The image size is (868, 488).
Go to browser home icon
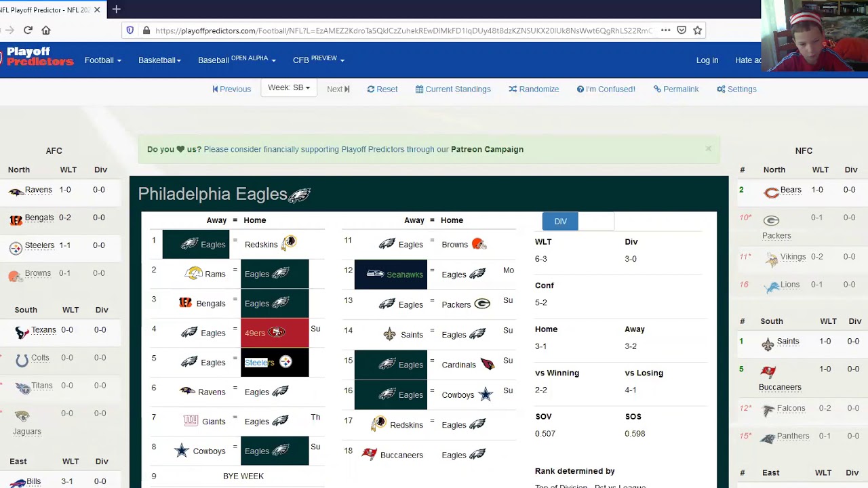coord(46,30)
